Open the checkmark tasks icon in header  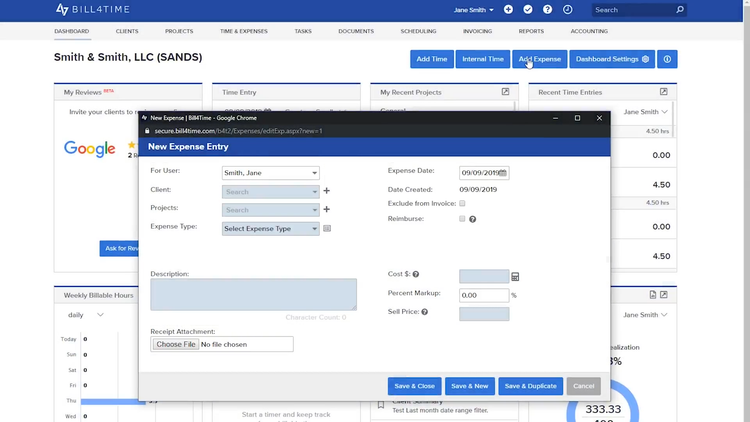coord(528,10)
